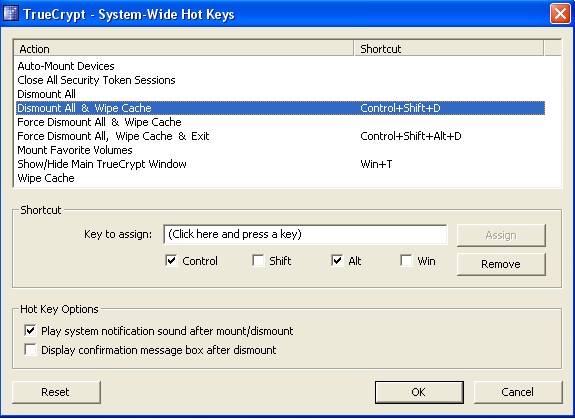Enable the Win modifier checkbox
The width and height of the screenshot is (575, 419).
pyautogui.click(x=406, y=261)
